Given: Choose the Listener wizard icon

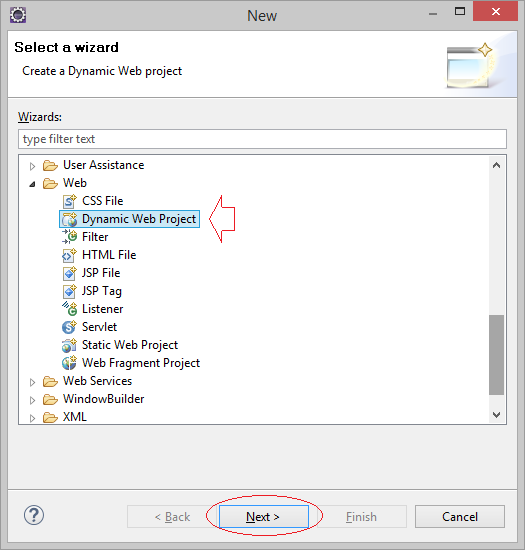Looking at the screenshot, I should tap(69, 309).
